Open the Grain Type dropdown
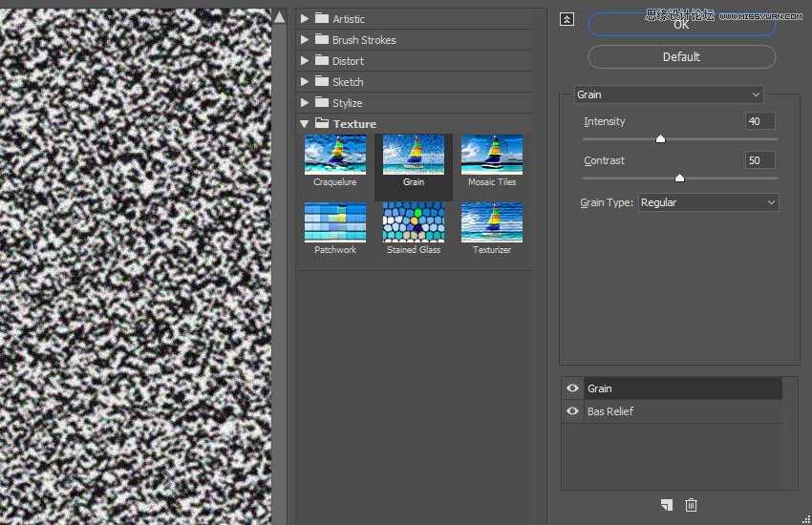The height and width of the screenshot is (525, 812). tap(707, 202)
